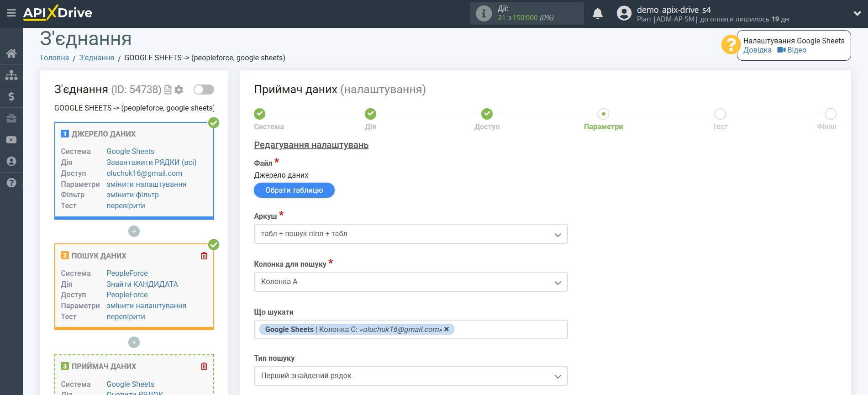Click Завантажити РЯДКИ (всі) action link

tap(152, 162)
